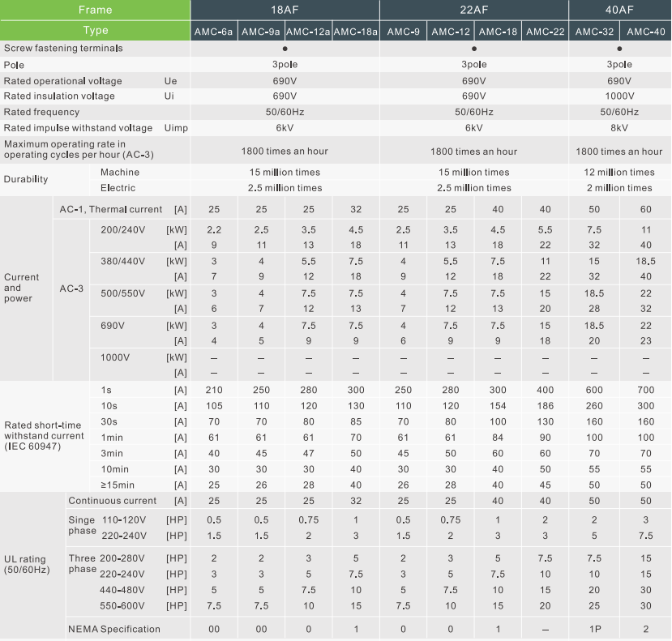
Task: Click the AMC-9 type column header
Action: coord(404,32)
